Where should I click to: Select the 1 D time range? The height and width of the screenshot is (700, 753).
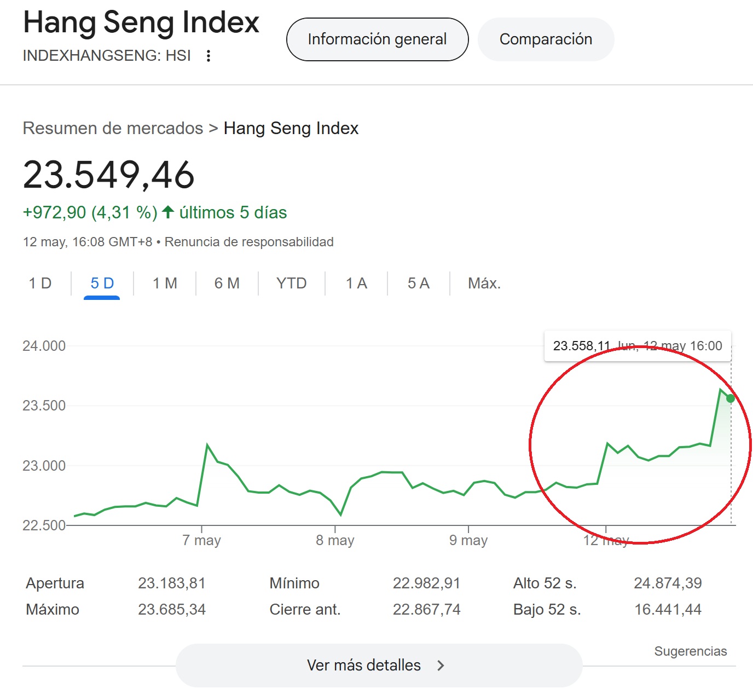(x=40, y=284)
